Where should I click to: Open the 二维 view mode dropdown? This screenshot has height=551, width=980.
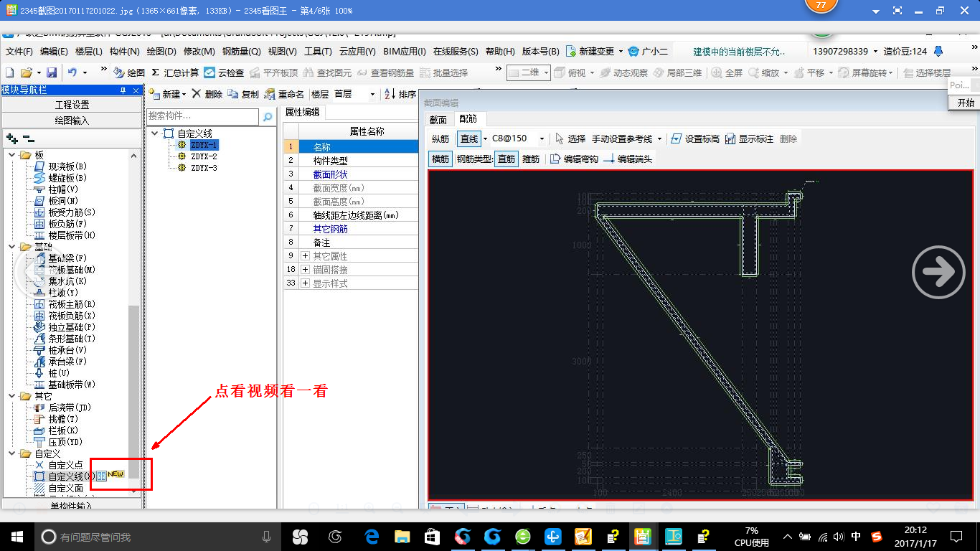[x=547, y=72]
